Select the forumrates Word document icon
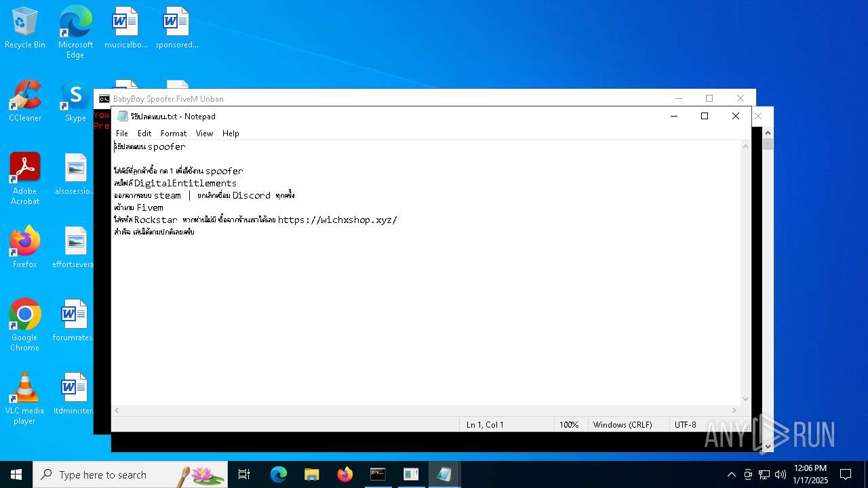The height and width of the screenshot is (488, 868). click(x=73, y=321)
